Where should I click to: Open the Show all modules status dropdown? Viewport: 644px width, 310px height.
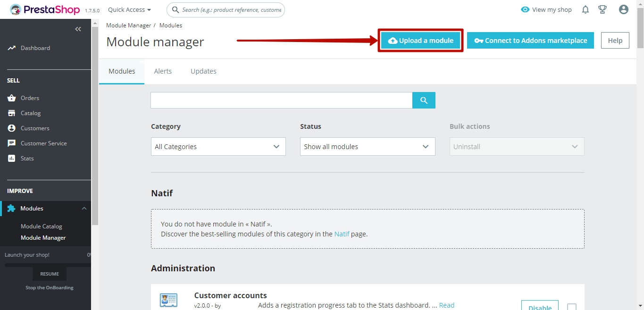(367, 147)
